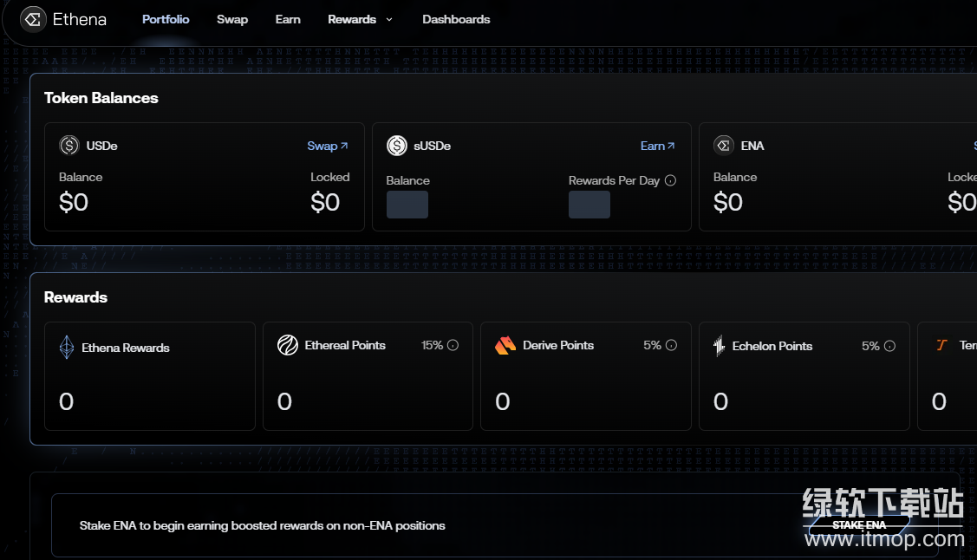This screenshot has width=977, height=560.
Task: Click info icon next to Derive 5%
Action: pyautogui.click(x=671, y=345)
